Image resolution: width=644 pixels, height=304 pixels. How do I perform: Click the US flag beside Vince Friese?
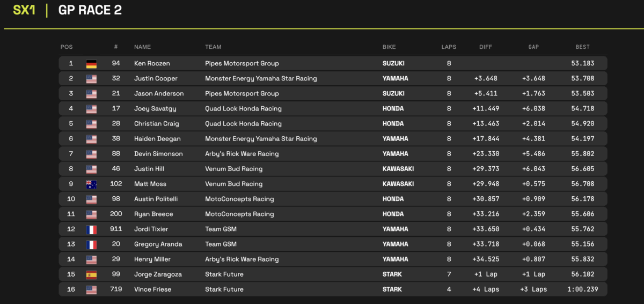[x=91, y=290]
